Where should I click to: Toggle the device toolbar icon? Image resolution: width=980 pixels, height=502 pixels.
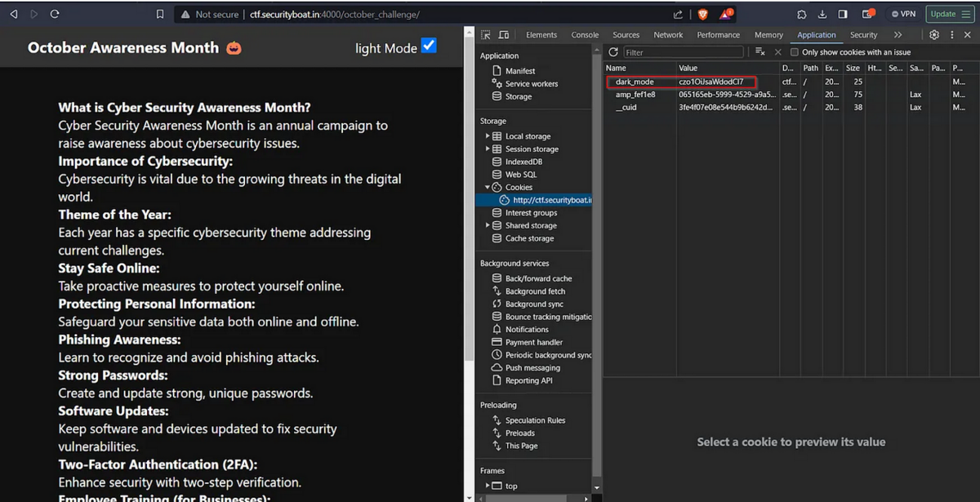pyautogui.click(x=503, y=35)
